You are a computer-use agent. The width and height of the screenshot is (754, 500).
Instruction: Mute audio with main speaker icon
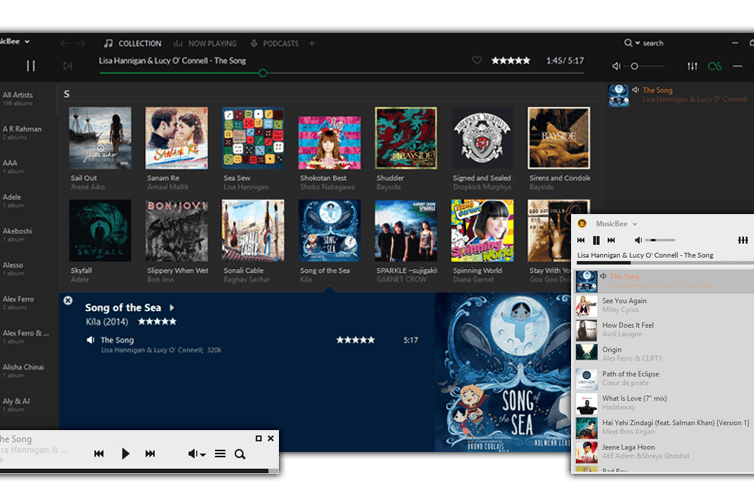[x=616, y=66]
